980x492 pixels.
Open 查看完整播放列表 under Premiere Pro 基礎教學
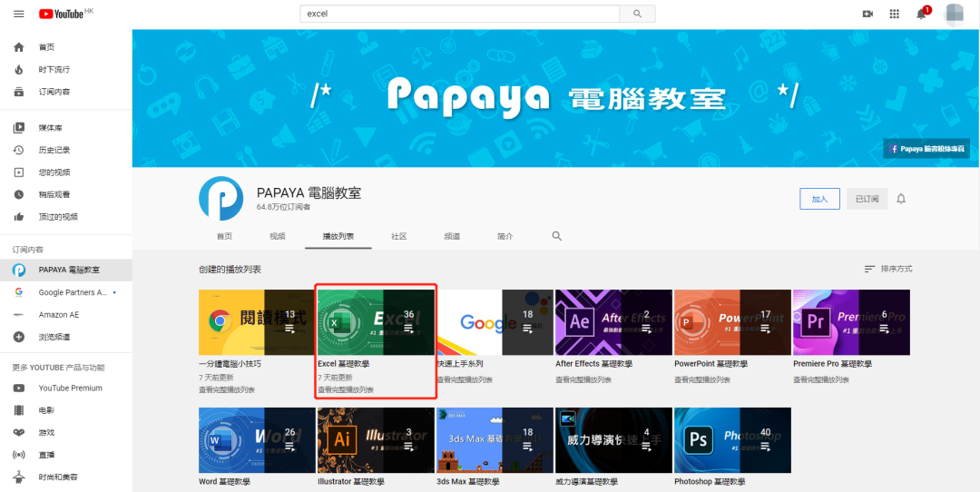coord(821,379)
